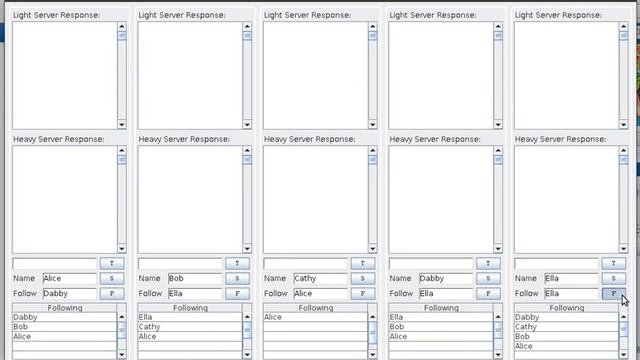Click inside Cathy's Light Server Response text area
This screenshot has height=360, width=640.
pyautogui.click(x=316, y=76)
